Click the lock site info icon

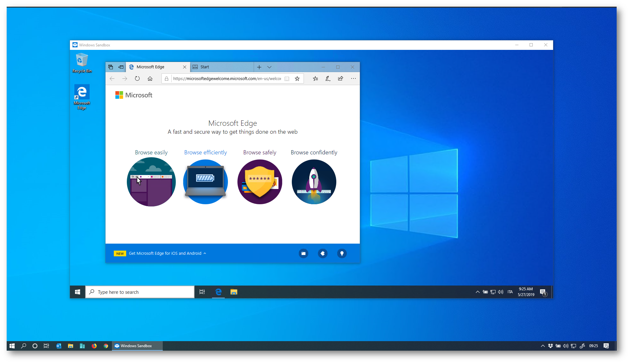167,78
